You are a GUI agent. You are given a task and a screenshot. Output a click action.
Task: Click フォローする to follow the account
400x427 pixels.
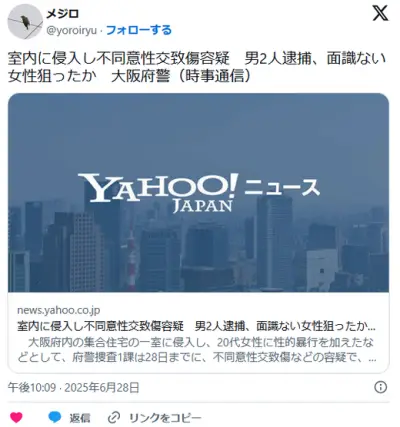point(139,30)
